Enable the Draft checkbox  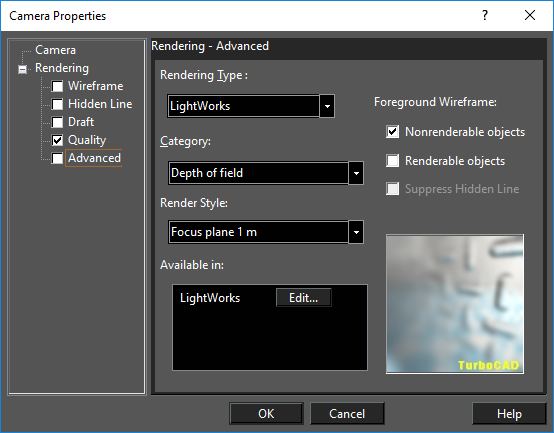(57, 122)
